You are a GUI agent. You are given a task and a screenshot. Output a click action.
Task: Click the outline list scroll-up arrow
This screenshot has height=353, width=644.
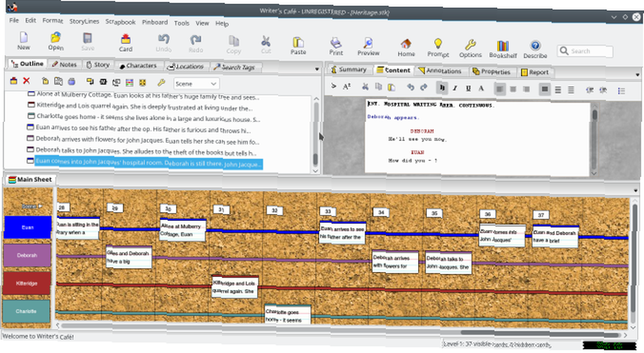coord(316,99)
